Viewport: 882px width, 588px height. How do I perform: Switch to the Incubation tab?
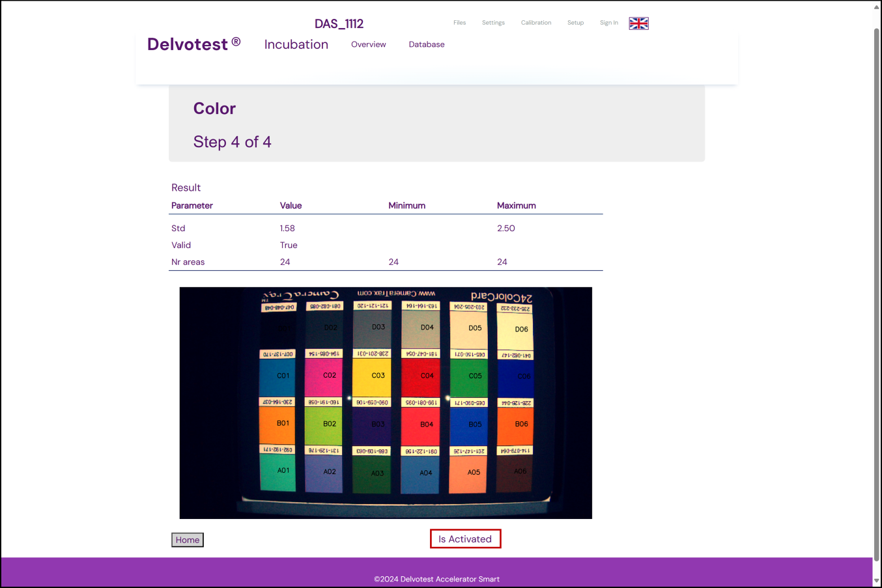coord(296,44)
